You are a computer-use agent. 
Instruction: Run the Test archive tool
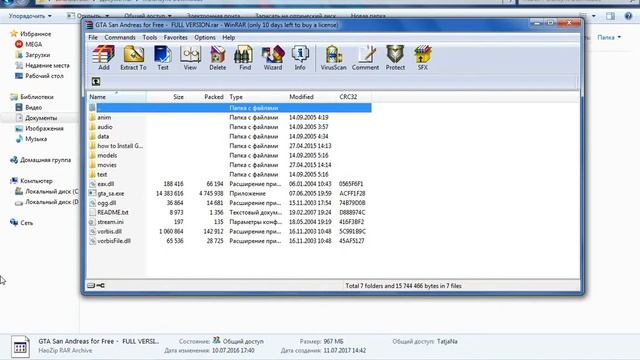click(163, 58)
